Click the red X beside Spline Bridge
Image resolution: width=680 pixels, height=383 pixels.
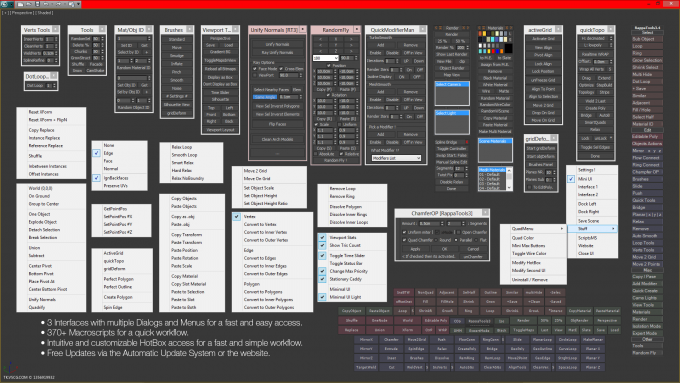467,142
